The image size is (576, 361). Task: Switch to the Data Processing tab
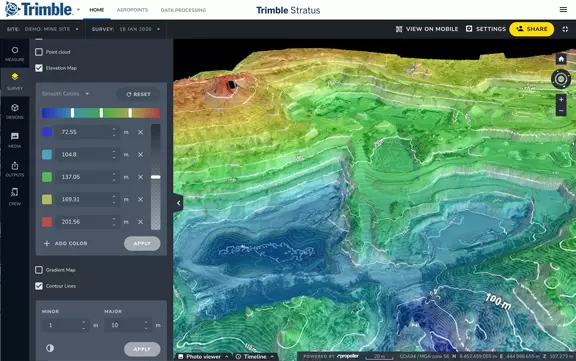pyautogui.click(x=183, y=10)
